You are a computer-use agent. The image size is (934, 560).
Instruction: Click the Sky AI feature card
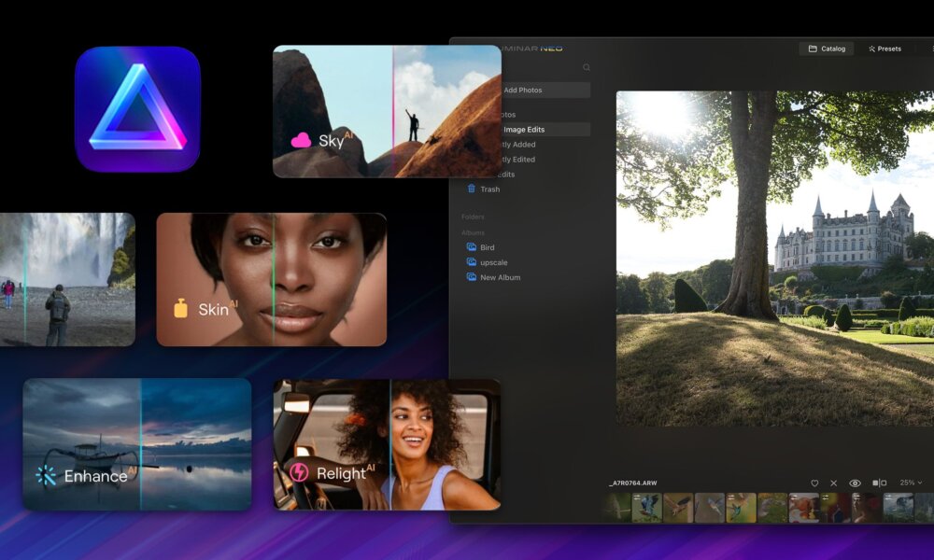[387, 111]
